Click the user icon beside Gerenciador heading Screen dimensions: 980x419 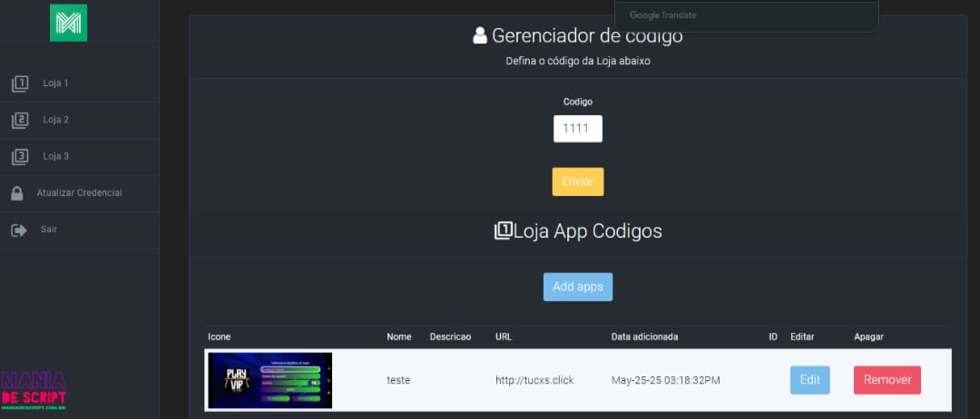[480, 36]
